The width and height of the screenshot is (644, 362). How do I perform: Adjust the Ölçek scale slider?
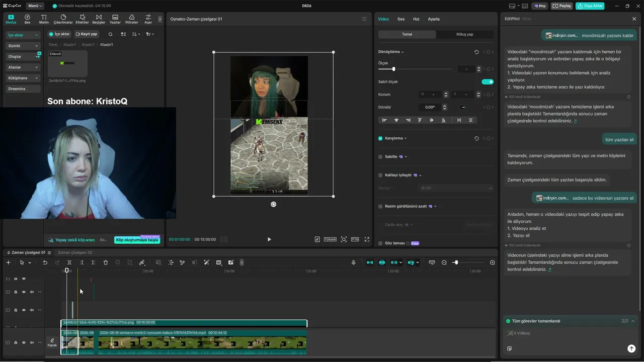416,69
